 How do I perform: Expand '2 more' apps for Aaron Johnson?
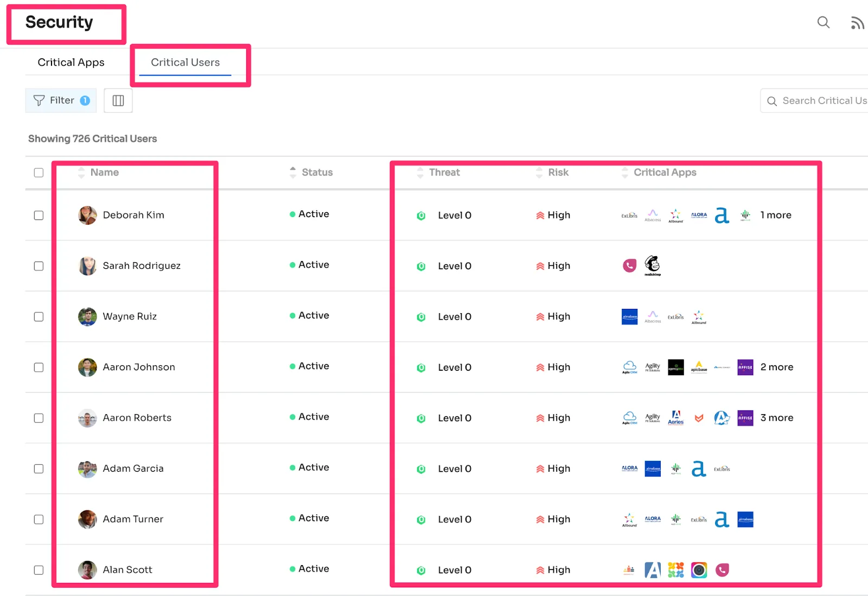(777, 367)
